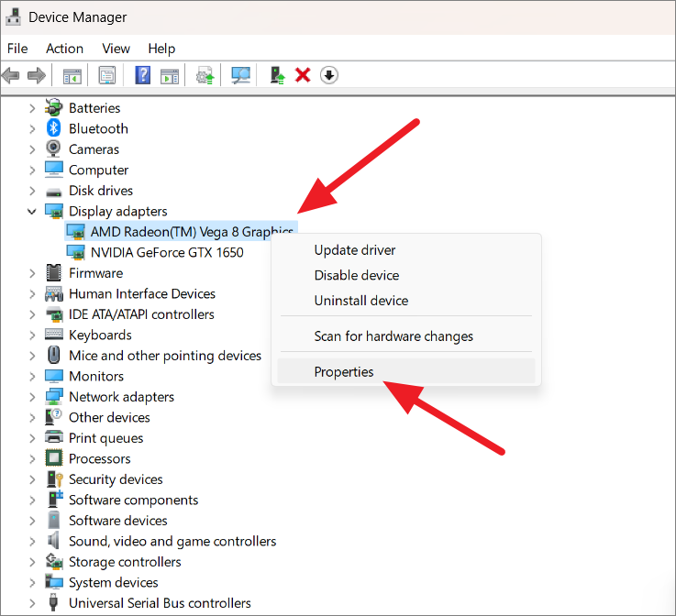
Task: Select the Print queues label
Action: tap(106, 438)
